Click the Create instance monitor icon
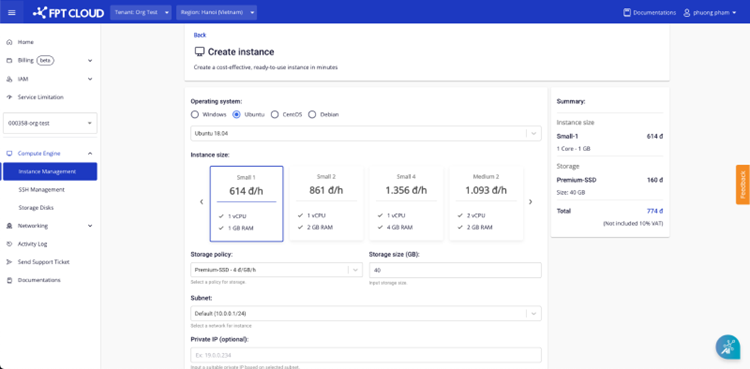Image resolution: width=750 pixels, height=369 pixels. point(199,52)
